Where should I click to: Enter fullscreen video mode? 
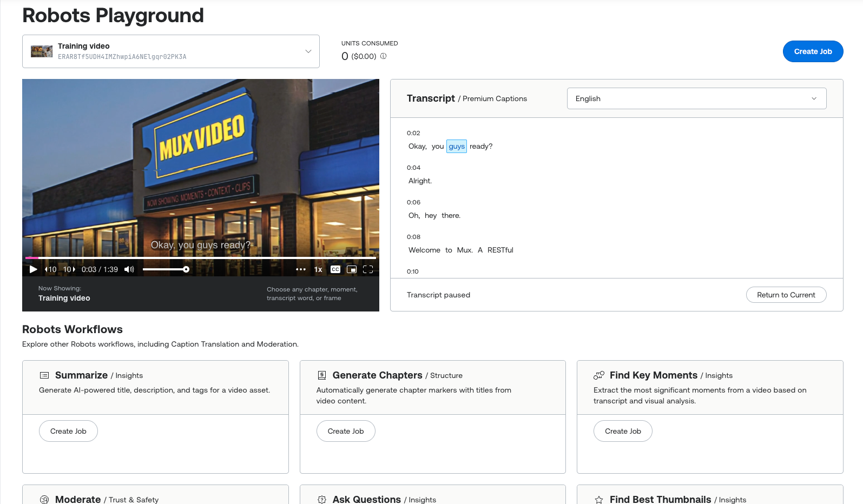(368, 269)
